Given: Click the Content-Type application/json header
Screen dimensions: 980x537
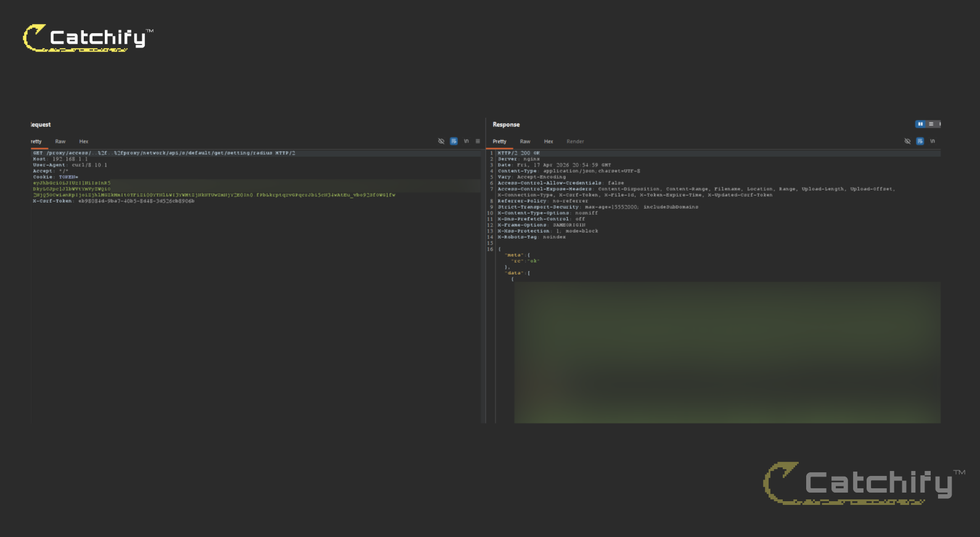Looking at the screenshot, I should pos(569,171).
